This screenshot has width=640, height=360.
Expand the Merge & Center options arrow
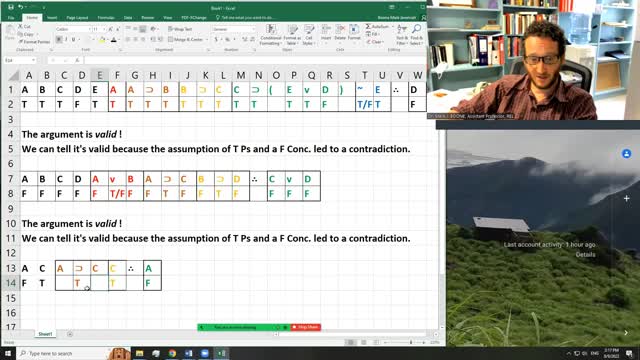[207, 40]
